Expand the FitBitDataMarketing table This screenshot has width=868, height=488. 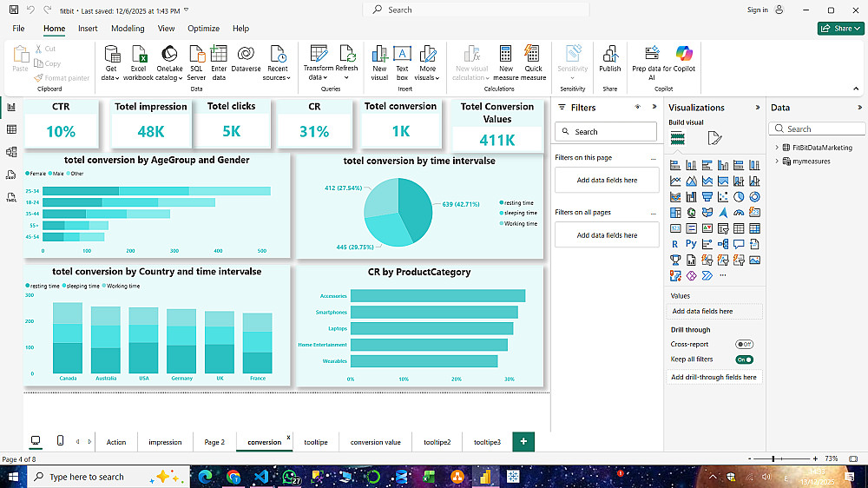tap(777, 148)
